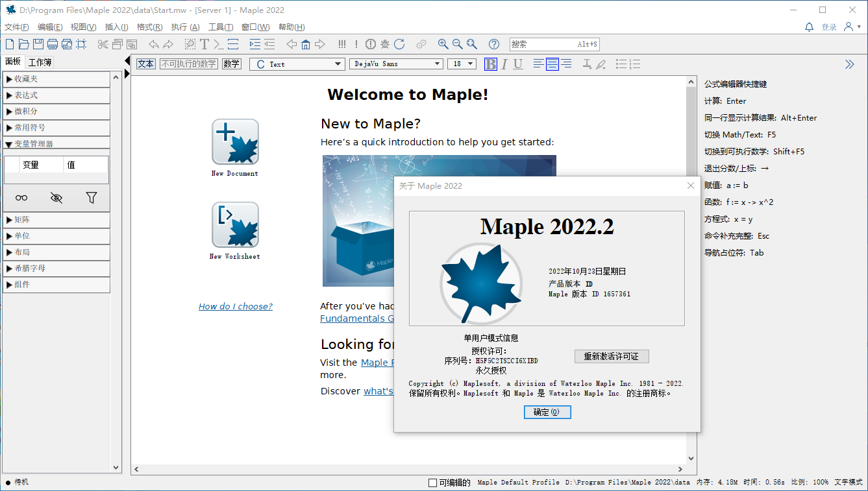Click the debugger bug icon
Image resolution: width=868 pixels, height=491 pixels.
coord(385,44)
